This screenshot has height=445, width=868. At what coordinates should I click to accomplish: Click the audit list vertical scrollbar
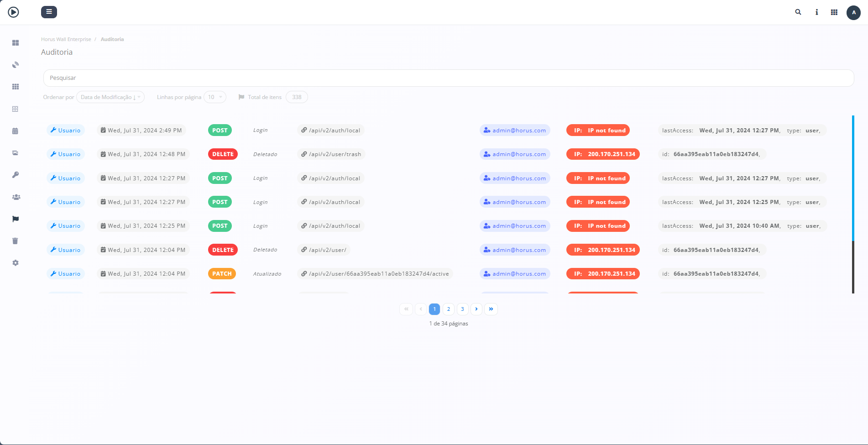coord(852,204)
